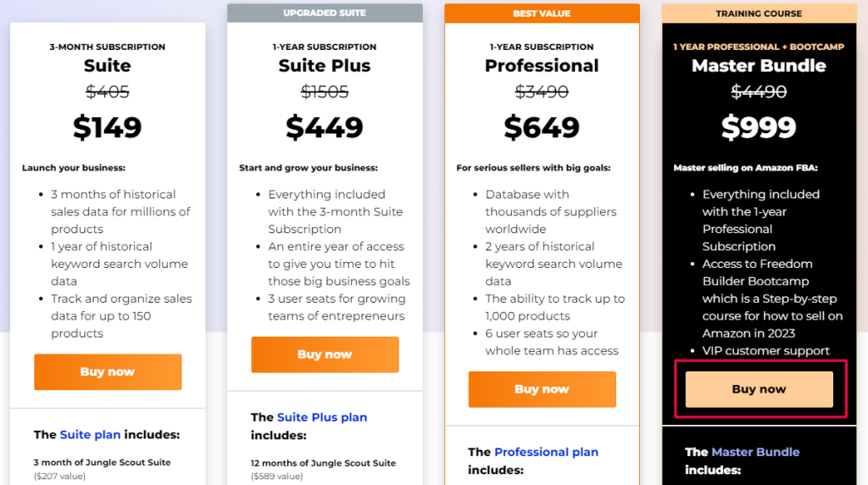Open the blue "Suite plan" link
868x485 pixels.
pyautogui.click(x=91, y=434)
